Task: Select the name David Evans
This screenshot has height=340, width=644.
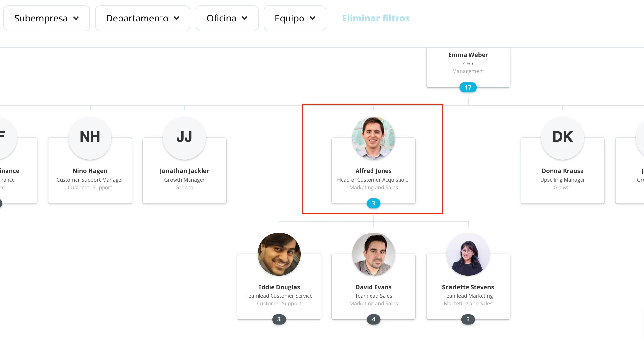Action: click(x=373, y=287)
